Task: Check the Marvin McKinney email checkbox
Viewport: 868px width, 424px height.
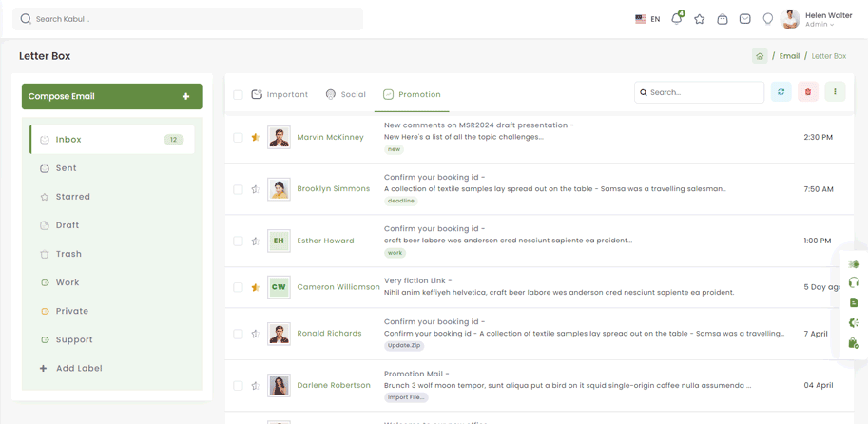Action: pos(238,138)
